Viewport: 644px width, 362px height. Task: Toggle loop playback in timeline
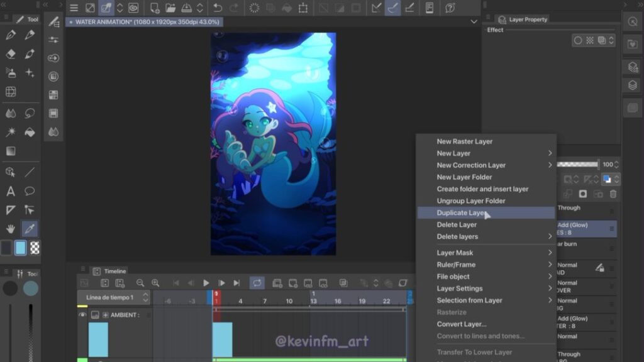(257, 283)
